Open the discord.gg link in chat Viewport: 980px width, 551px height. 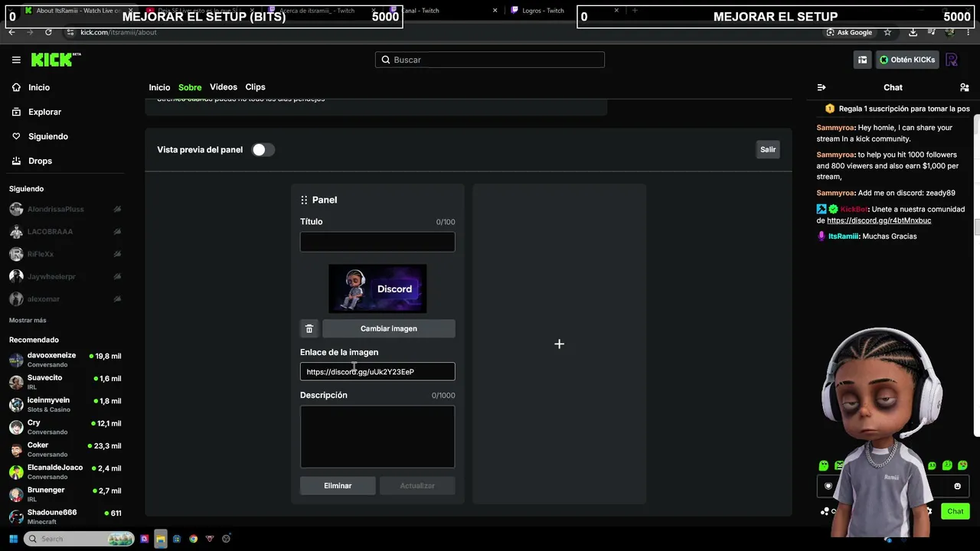879,220
